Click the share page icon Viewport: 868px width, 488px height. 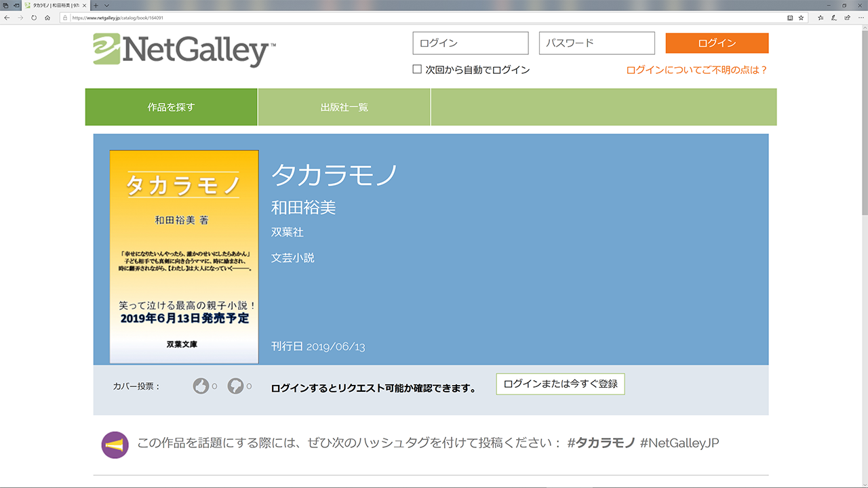847,18
